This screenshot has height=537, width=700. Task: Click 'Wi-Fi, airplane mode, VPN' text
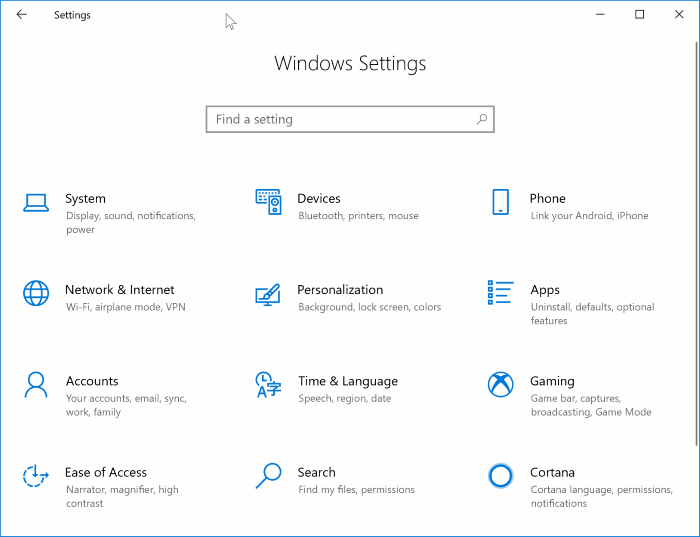point(125,307)
